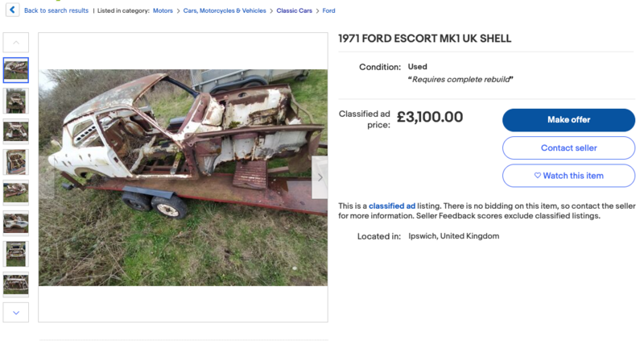Toggle Watch this item

point(568,176)
